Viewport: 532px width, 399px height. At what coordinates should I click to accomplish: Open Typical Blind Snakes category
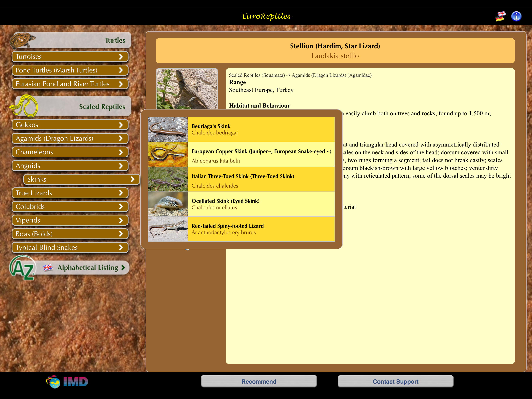(70, 247)
